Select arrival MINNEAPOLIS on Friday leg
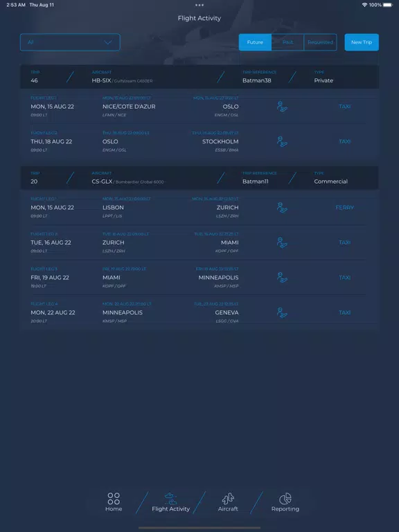The image size is (399, 532). click(218, 278)
